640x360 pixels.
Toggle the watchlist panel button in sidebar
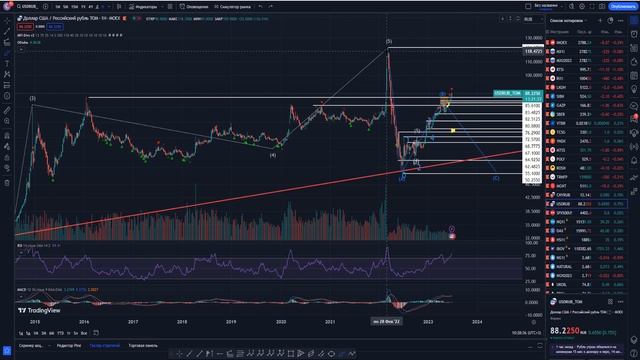coord(634,20)
